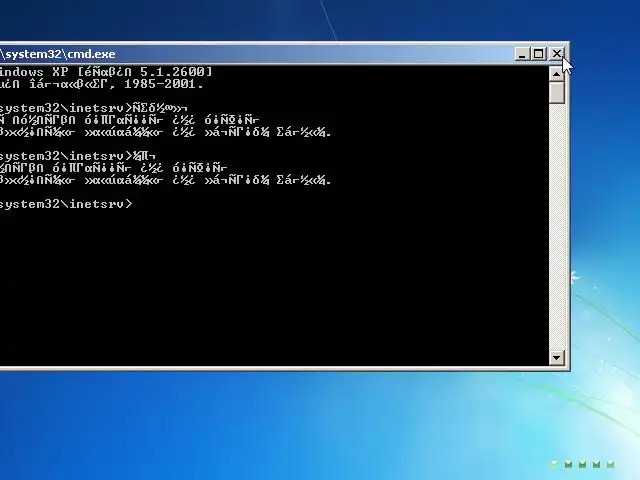This screenshot has width=640, height=480.
Task: Minimize the cmd.exe window
Action: [x=522, y=54]
